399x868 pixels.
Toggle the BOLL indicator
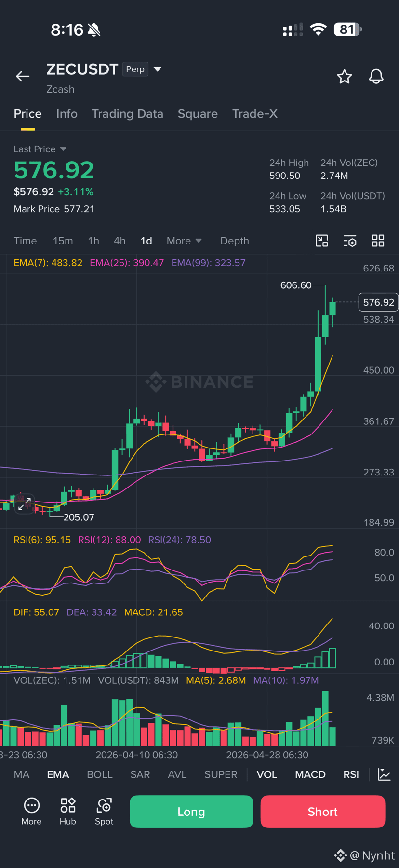[x=99, y=774]
